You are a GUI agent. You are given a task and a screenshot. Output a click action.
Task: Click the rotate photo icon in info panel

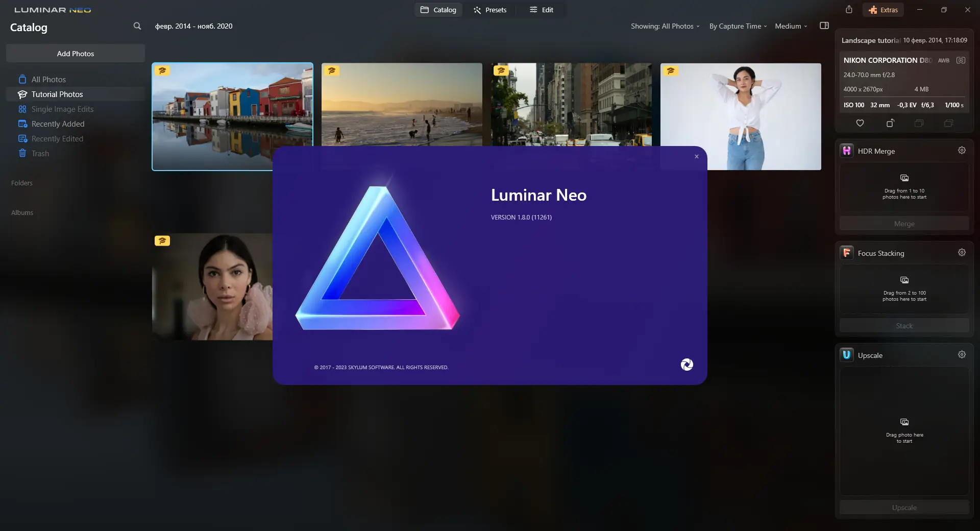click(890, 123)
